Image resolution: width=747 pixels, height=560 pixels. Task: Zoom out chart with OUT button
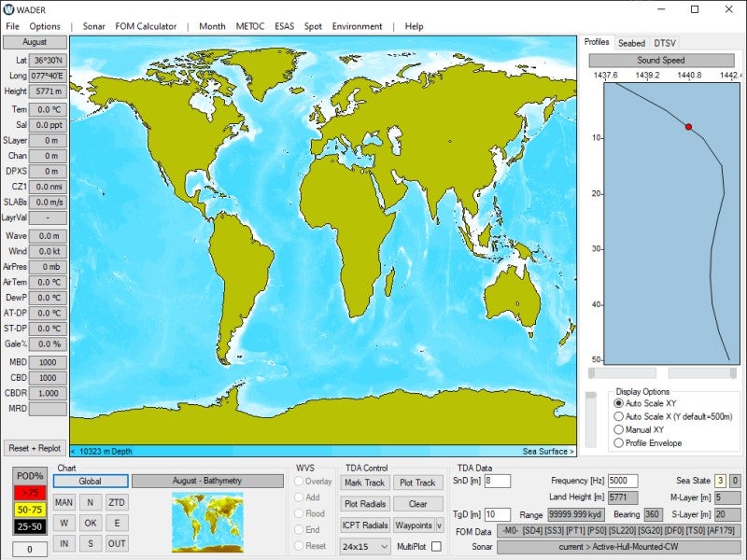(x=117, y=543)
